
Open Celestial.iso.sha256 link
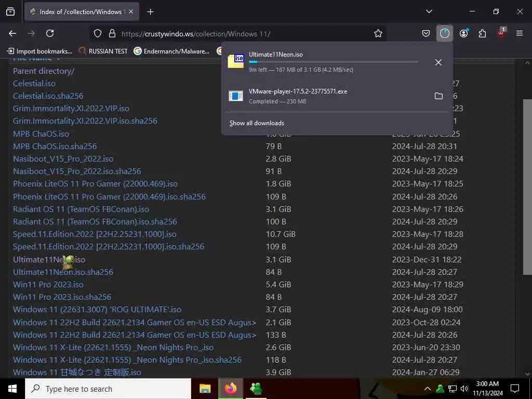(48, 96)
